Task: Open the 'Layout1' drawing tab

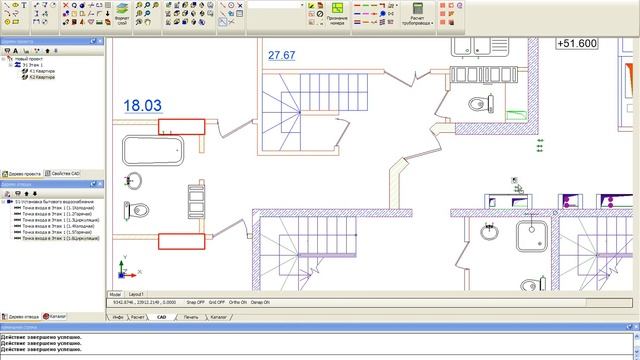Action: [x=136, y=294]
